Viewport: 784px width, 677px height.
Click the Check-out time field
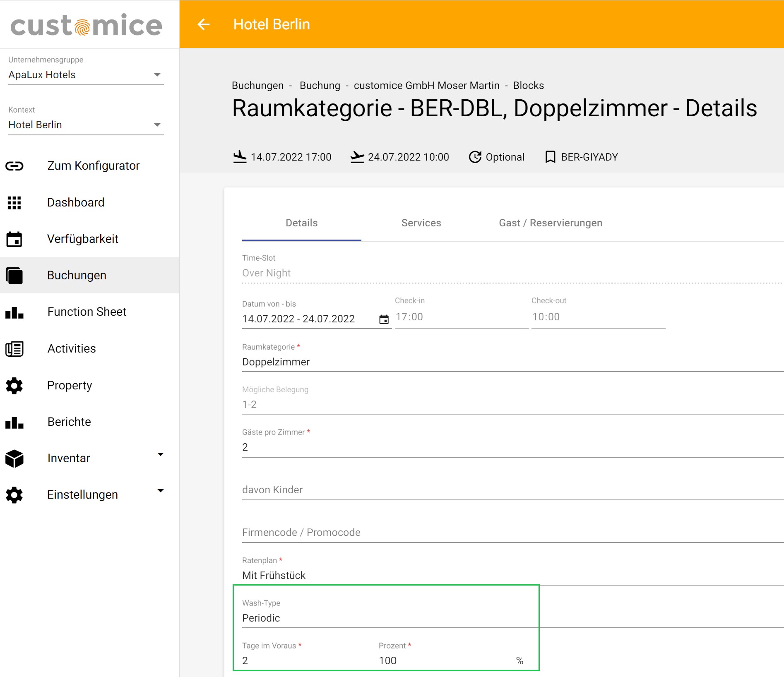point(599,317)
